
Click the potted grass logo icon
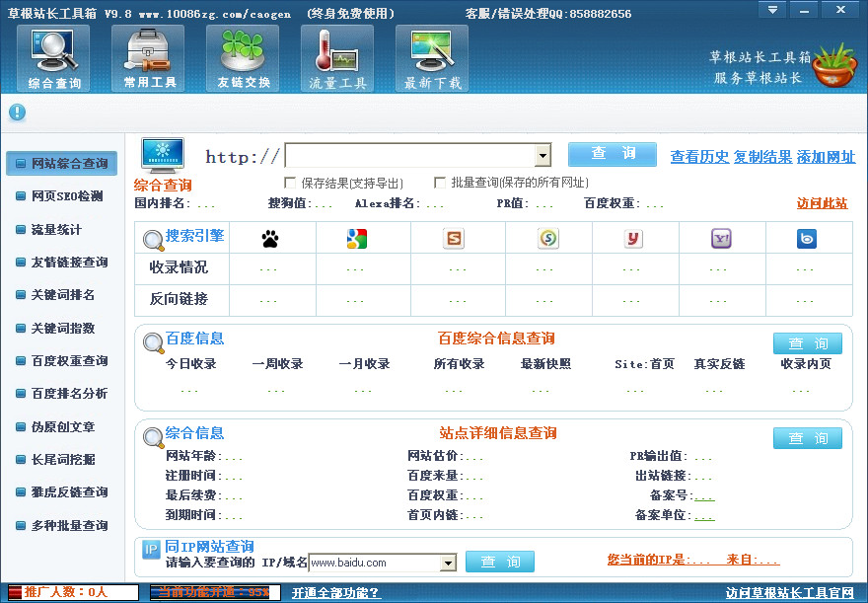pos(834,65)
